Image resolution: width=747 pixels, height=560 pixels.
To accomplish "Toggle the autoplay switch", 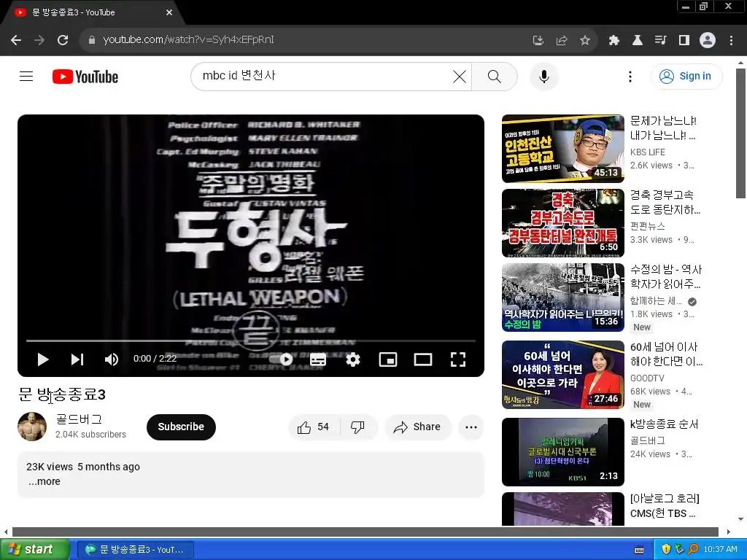I will tap(281, 359).
